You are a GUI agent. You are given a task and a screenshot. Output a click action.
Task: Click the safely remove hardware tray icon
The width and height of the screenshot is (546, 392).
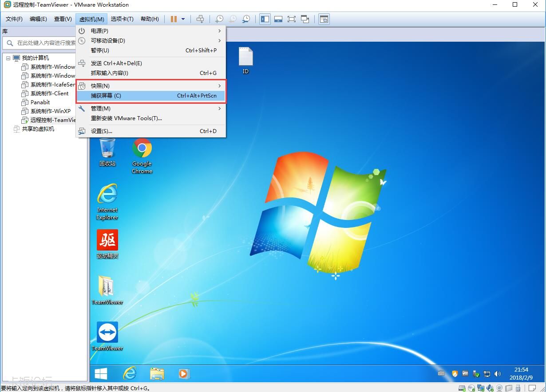pos(476,374)
